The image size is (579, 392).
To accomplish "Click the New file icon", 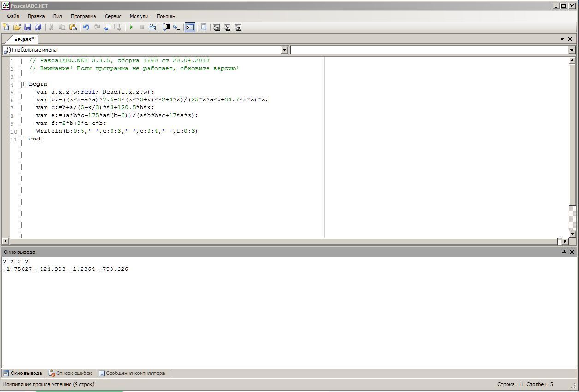I will 6,28.
